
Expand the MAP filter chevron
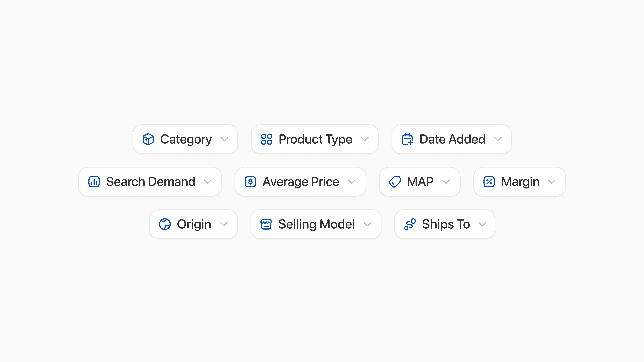click(x=446, y=182)
